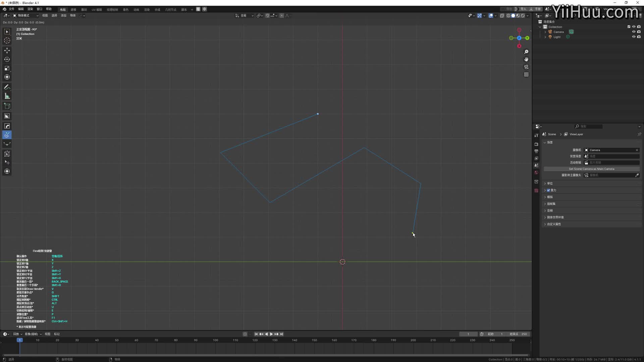Expand the 单位 units panel
644x362 pixels.
coord(550,183)
